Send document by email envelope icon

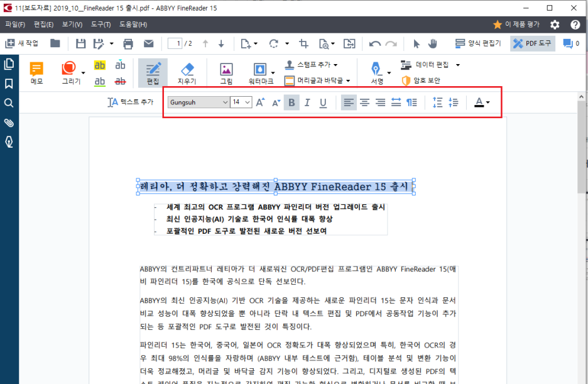[x=148, y=43]
